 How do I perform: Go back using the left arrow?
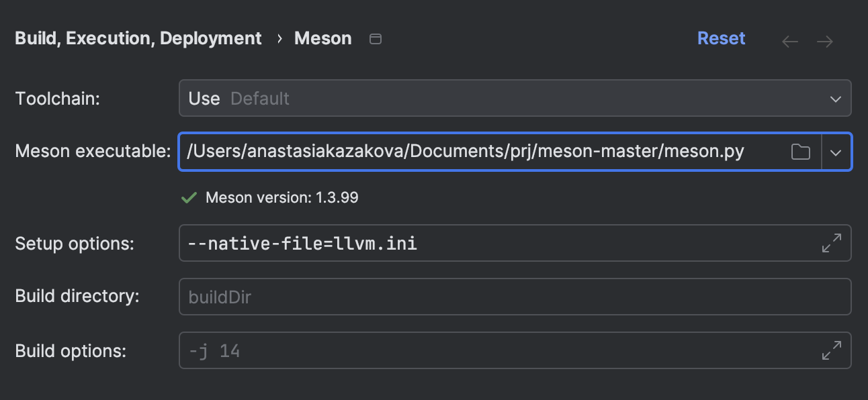790,41
